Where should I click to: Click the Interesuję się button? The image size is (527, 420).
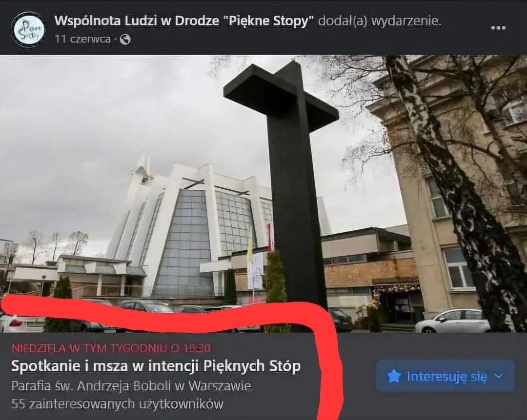[446, 376]
